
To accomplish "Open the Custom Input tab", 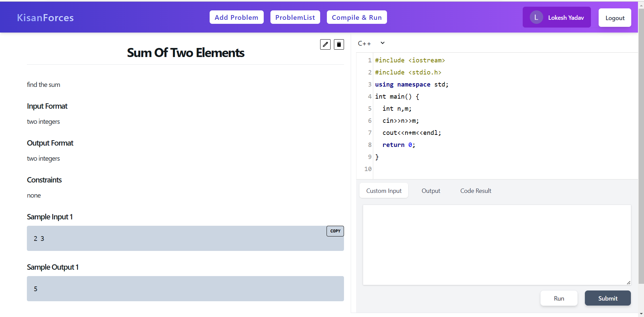I will tap(384, 190).
